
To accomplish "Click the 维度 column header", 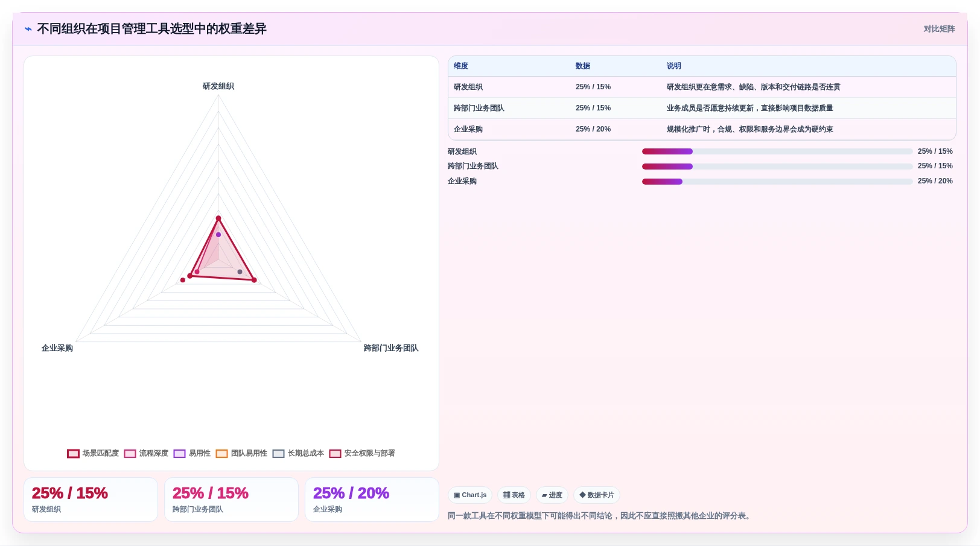I will (461, 66).
